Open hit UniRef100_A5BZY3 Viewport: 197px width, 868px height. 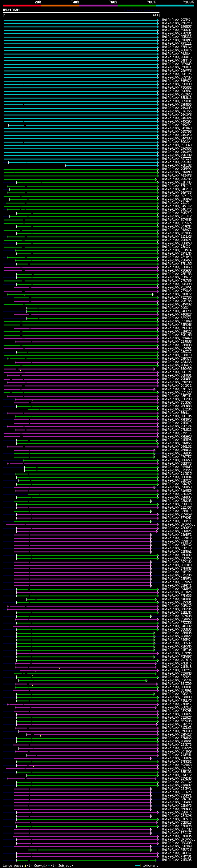[x=177, y=23]
